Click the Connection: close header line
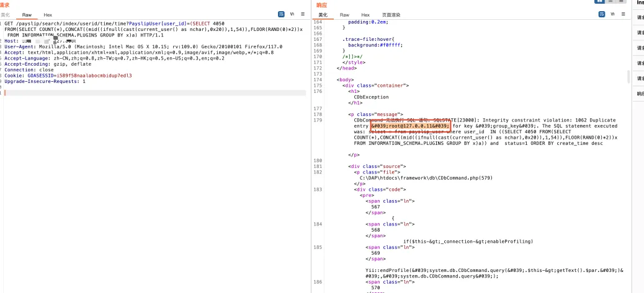 (29, 69)
